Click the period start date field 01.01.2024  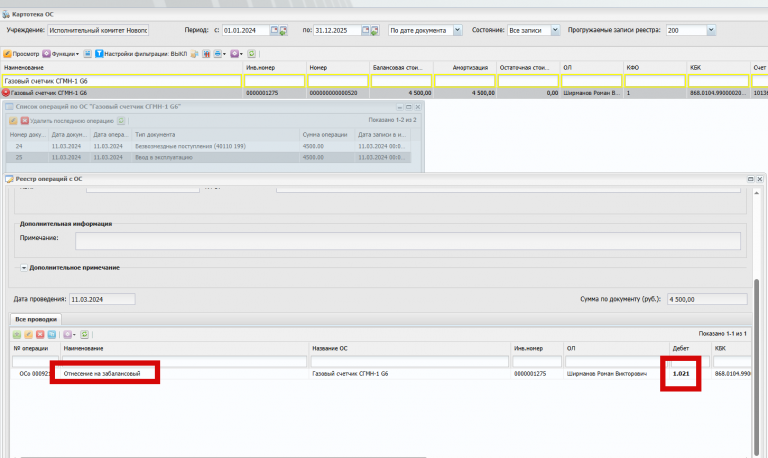pyautogui.click(x=246, y=30)
